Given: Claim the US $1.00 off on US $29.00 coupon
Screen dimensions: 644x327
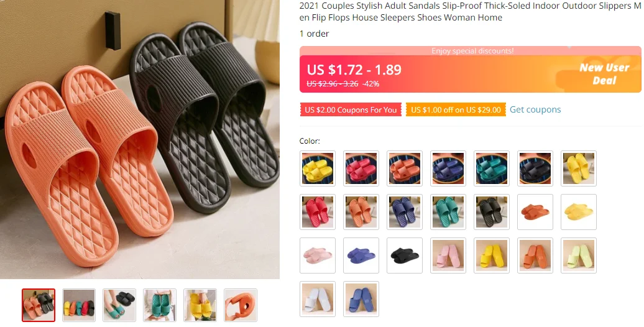Looking at the screenshot, I should [456, 109].
